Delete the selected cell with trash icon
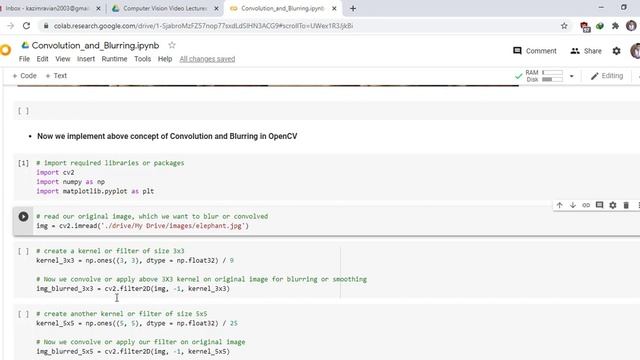Screen dimensions: 640x360 [x=626, y=205]
